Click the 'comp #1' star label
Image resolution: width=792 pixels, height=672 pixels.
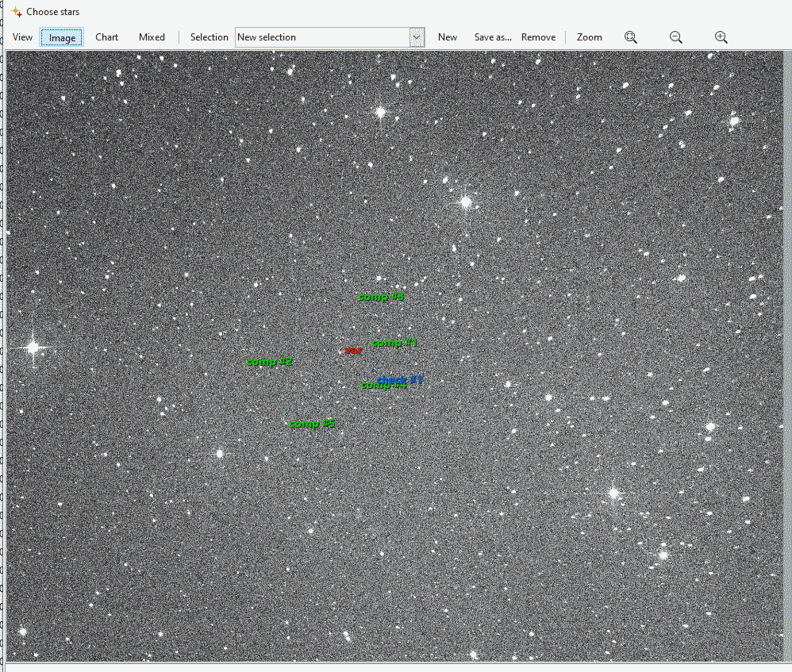point(394,343)
